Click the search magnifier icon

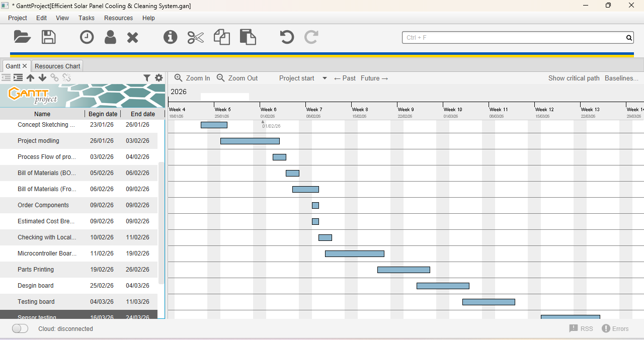[629, 38]
